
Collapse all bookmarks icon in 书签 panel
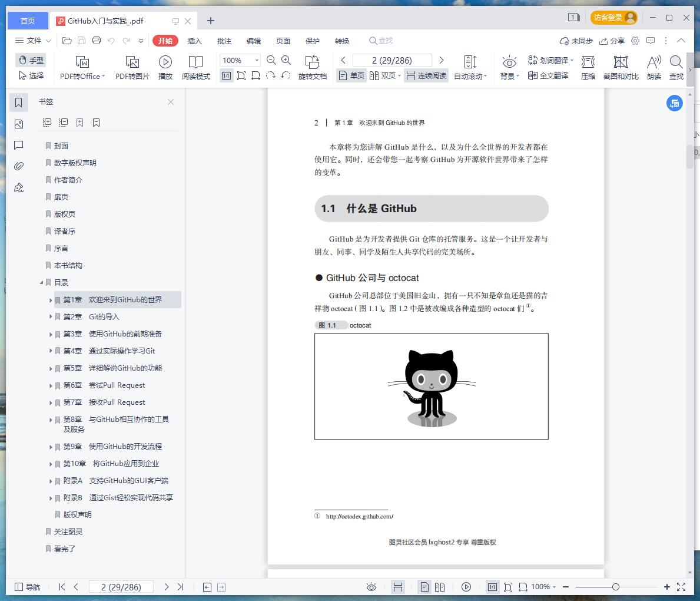pyautogui.click(x=64, y=123)
